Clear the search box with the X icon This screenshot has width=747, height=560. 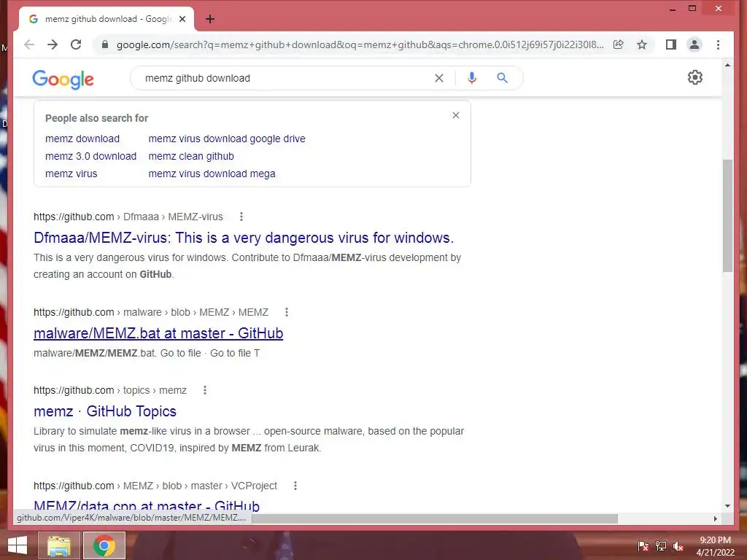pyautogui.click(x=439, y=78)
